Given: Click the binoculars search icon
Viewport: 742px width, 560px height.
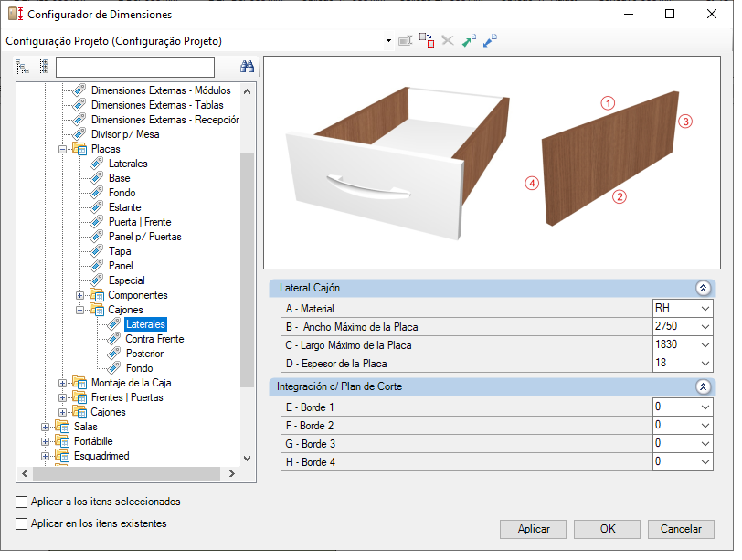Looking at the screenshot, I should point(247,67).
